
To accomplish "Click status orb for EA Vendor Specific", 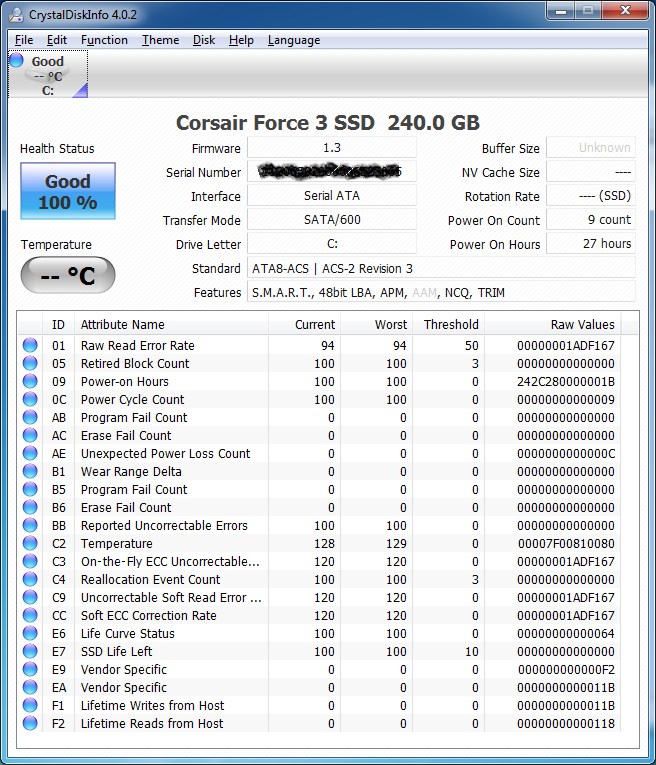I will 30,687.
